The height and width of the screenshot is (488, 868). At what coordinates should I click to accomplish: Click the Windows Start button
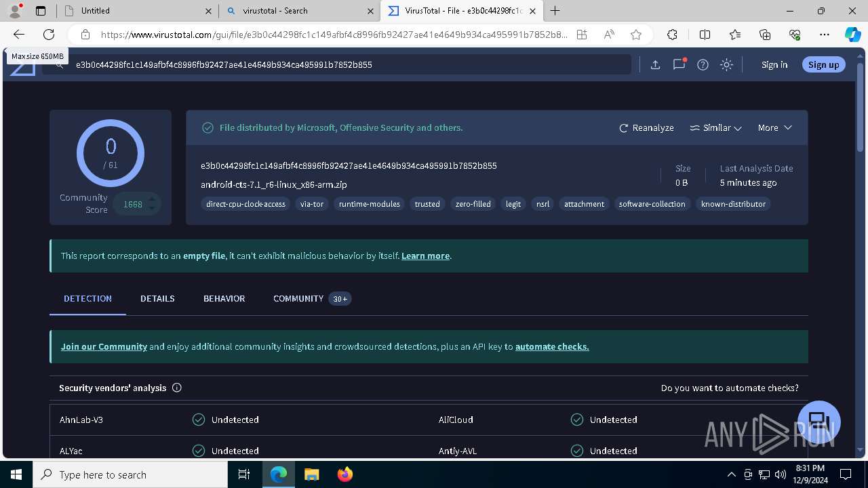[x=16, y=474]
